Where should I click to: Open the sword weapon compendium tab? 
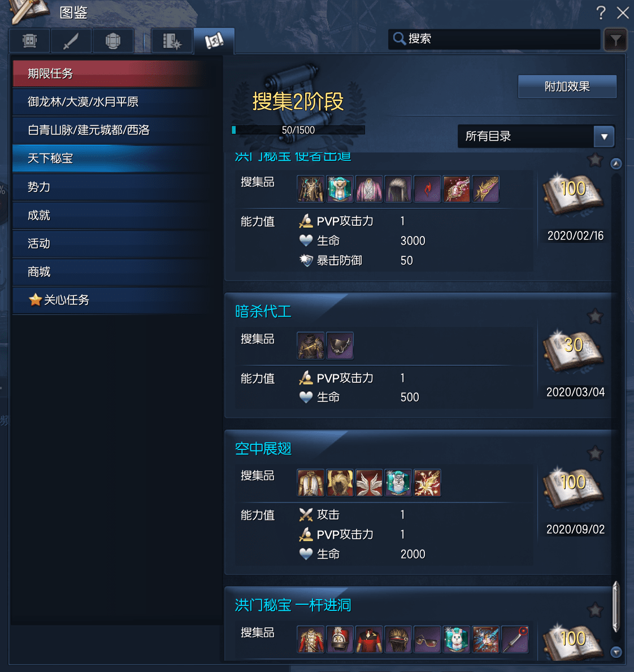71,41
